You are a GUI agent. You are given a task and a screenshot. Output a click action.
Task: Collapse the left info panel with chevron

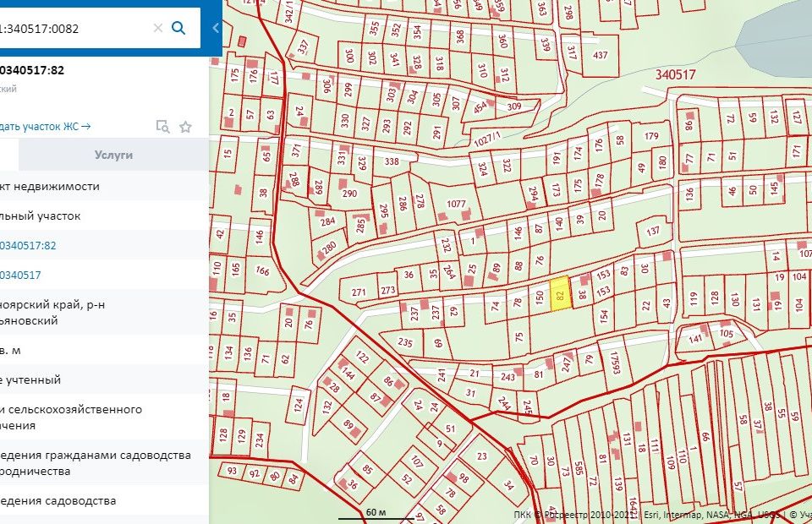(x=216, y=28)
